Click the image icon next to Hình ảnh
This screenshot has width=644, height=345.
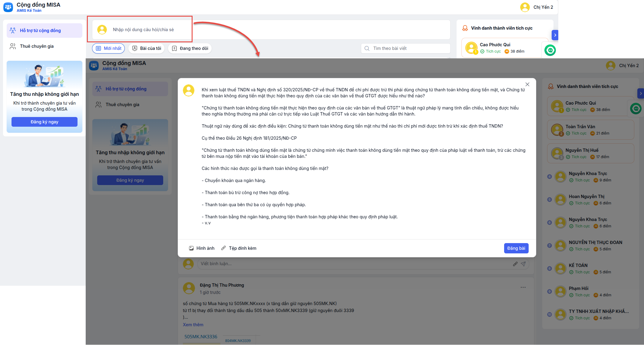pos(191,248)
